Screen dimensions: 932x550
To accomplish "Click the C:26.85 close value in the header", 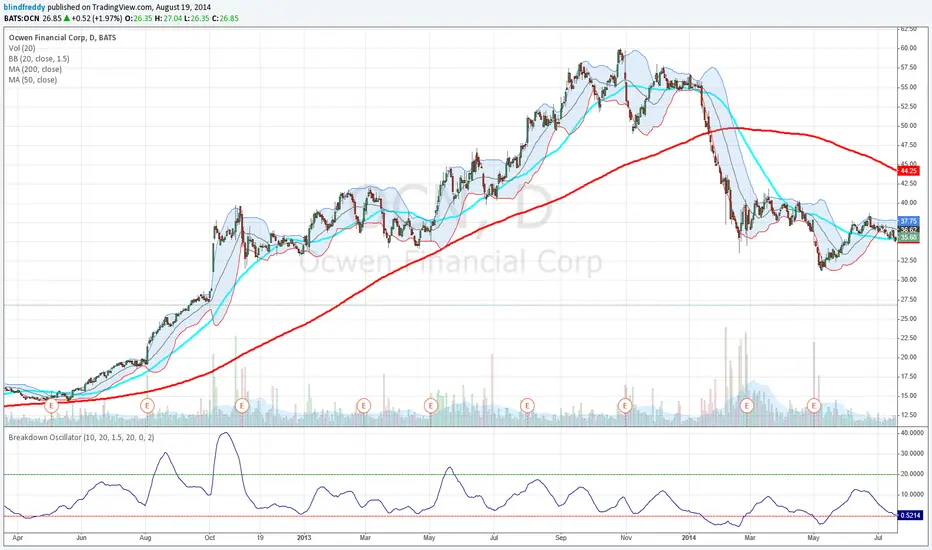I will 225,18.
